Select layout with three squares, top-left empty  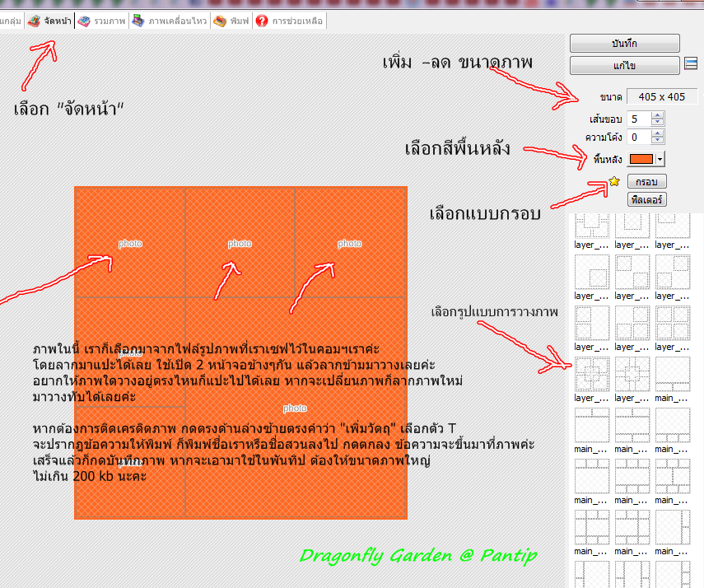(x=632, y=323)
